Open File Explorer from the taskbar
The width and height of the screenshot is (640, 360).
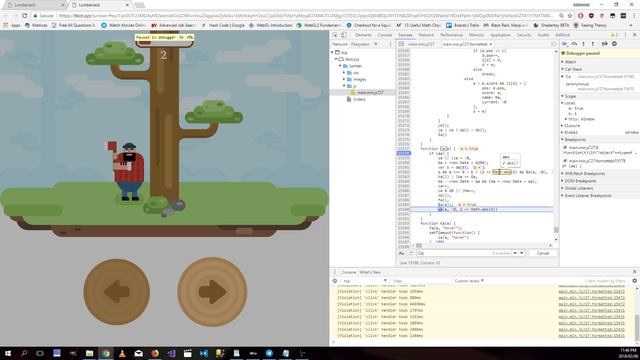tap(89, 353)
